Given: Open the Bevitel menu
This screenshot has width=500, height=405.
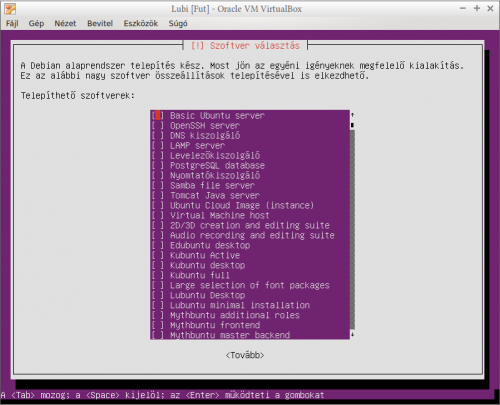Looking at the screenshot, I should point(100,23).
